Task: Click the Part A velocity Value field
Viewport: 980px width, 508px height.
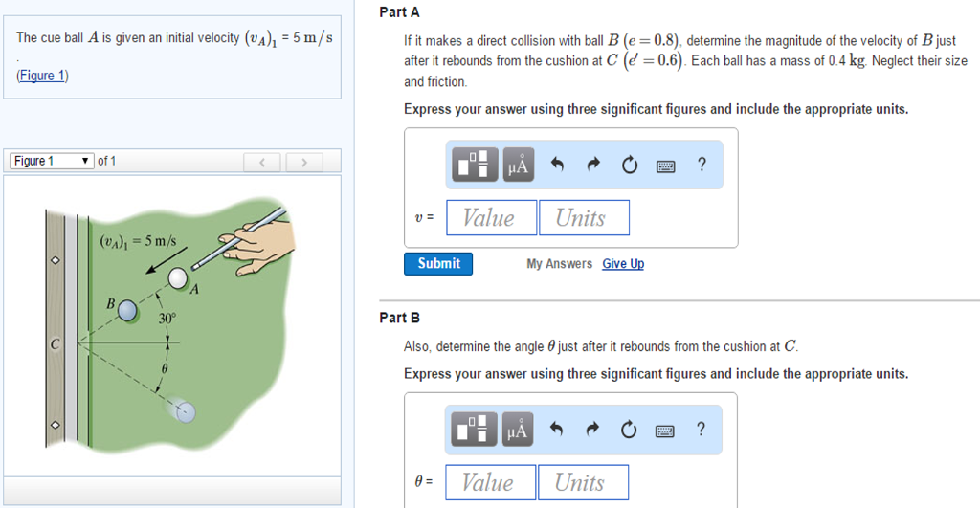Action: [489, 218]
